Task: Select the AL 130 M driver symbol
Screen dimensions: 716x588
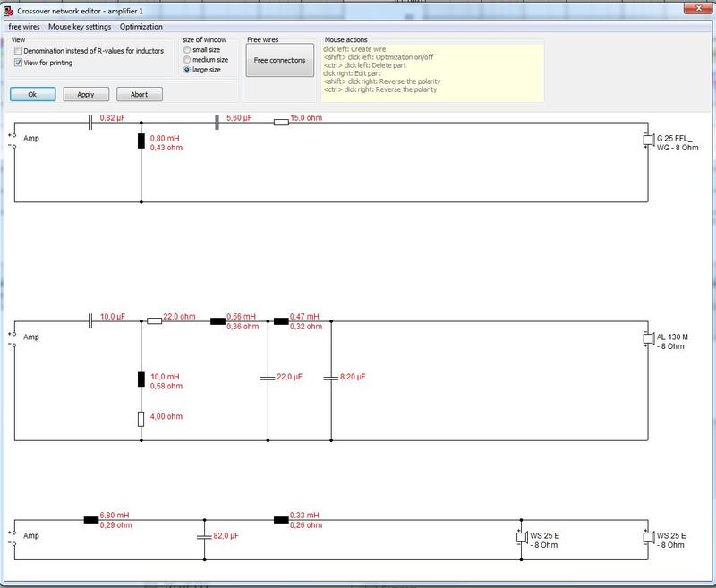Action: pyautogui.click(x=648, y=339)
